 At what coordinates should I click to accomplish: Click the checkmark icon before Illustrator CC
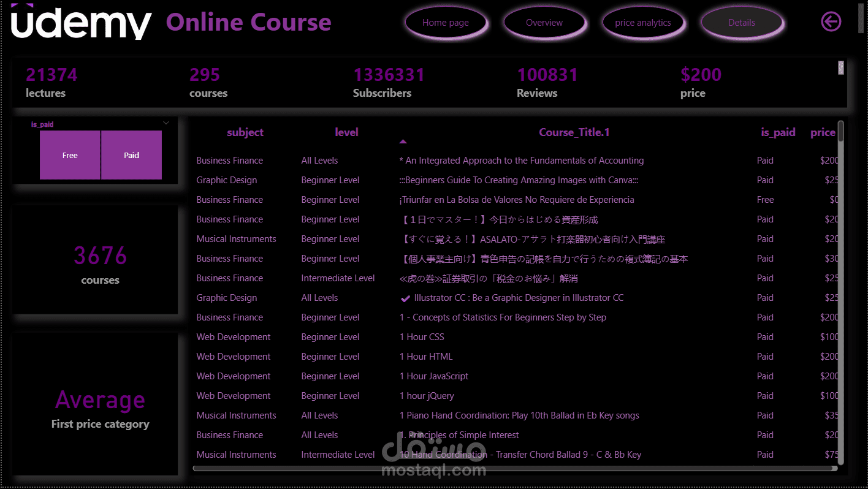coord(405,298)
